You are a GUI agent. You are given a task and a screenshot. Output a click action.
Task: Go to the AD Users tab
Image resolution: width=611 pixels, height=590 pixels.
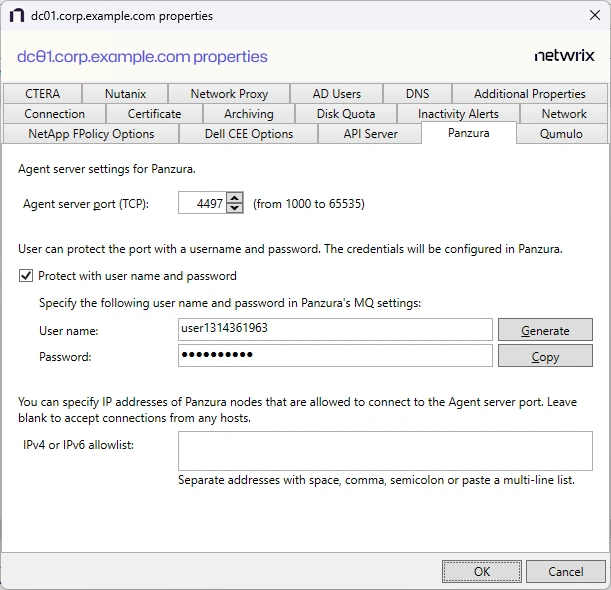pyautogui.click(x=336, y=94)
